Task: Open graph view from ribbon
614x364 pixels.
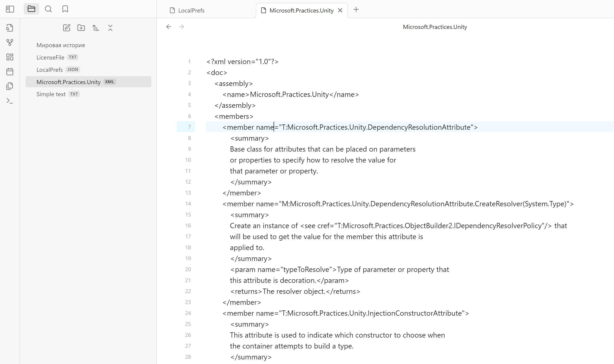Action: 10,42
